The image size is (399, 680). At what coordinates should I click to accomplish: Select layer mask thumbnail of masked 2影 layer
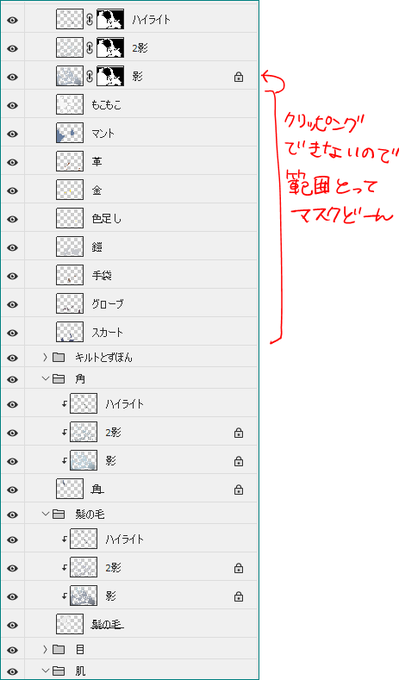[110, 48]
